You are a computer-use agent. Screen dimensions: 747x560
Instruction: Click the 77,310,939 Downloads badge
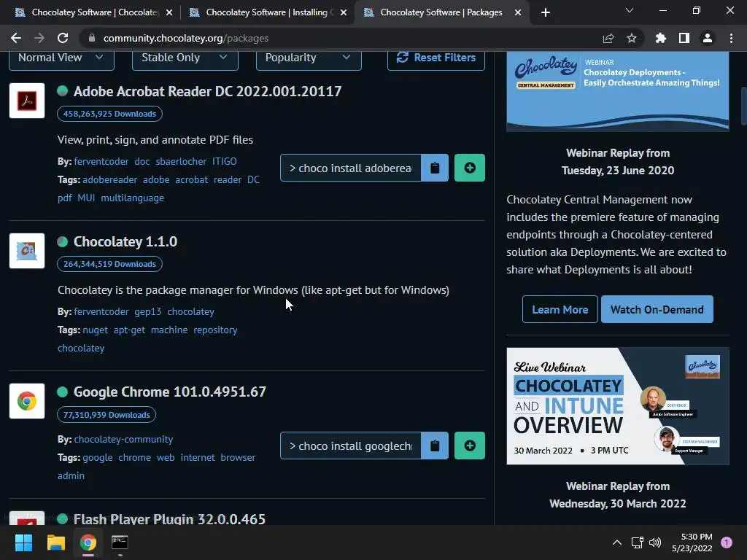107,415
